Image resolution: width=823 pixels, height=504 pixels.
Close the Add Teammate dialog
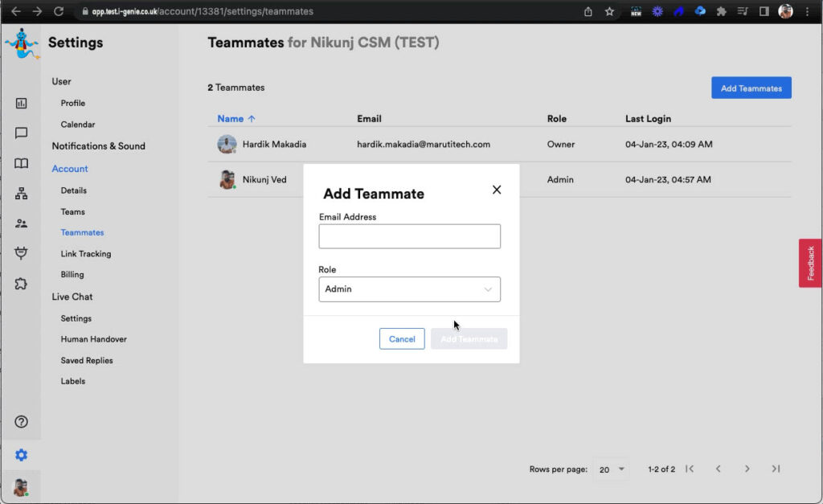pos(497,190)
